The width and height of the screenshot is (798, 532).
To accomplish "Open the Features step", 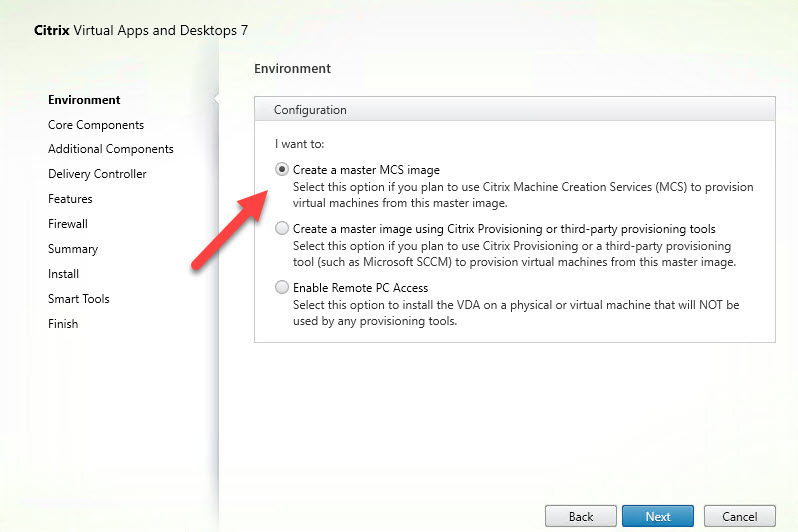I will click(70, 199).
